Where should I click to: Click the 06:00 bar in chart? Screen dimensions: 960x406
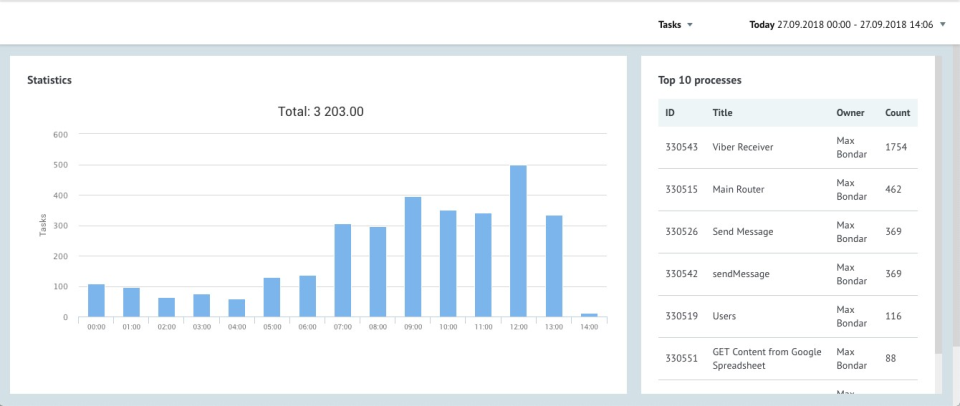click(307, 296)
